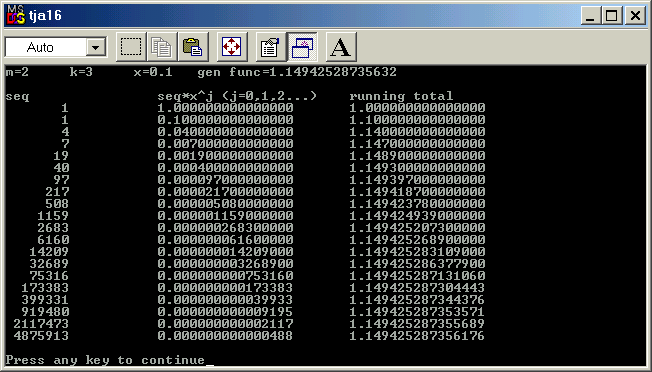
Task: Maximize the tja16 window
Action: (x=612, y=16)
